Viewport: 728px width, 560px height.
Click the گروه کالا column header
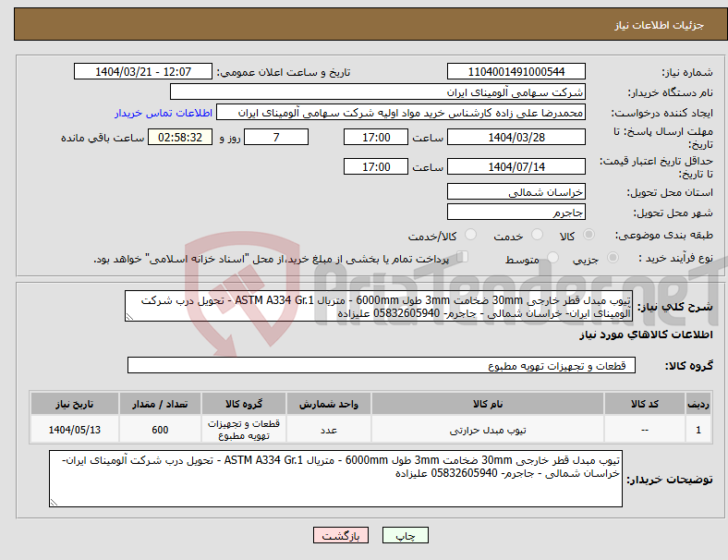(244, 404)
